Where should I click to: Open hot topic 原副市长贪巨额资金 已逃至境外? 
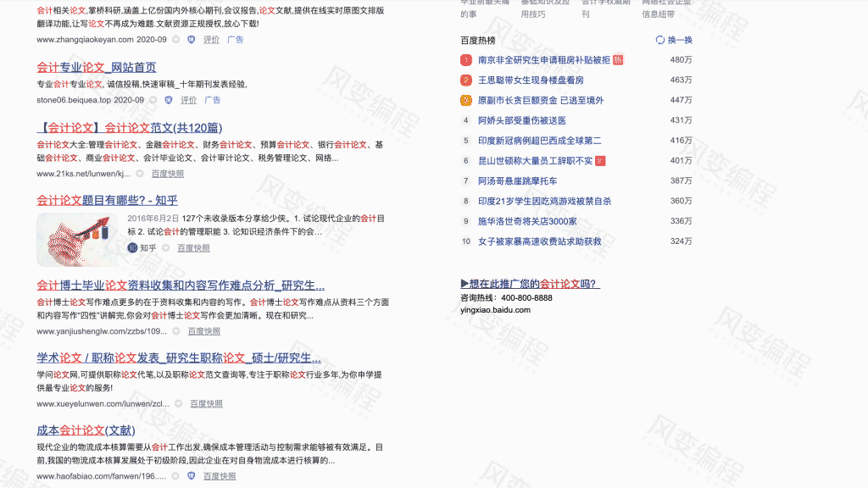pos(541,100)
